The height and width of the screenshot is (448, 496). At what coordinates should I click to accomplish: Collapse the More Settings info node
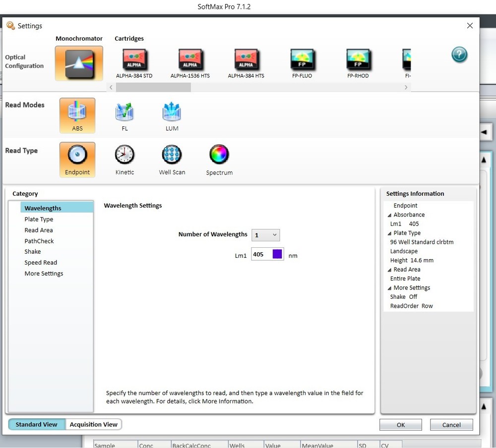(x=389, y=288)
